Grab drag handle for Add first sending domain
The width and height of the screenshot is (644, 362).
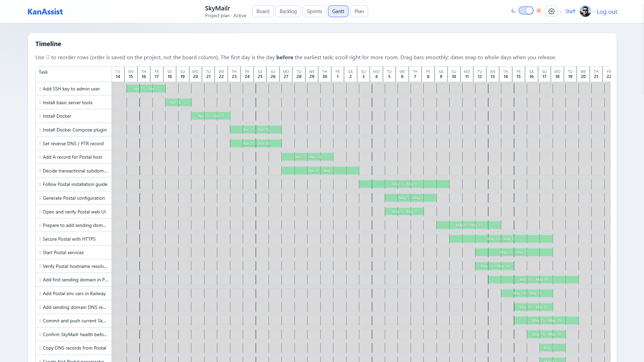coord(40,280)
